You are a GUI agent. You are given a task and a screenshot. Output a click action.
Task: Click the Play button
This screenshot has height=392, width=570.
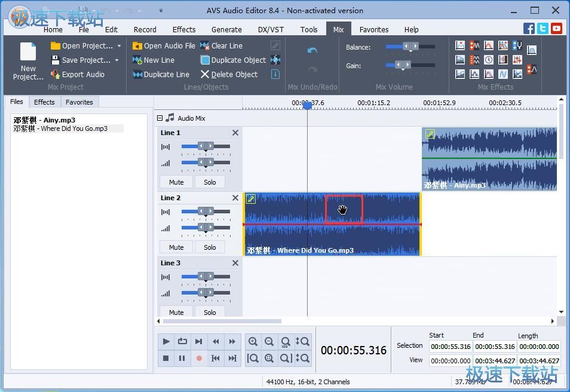click(x=166, y=341)
